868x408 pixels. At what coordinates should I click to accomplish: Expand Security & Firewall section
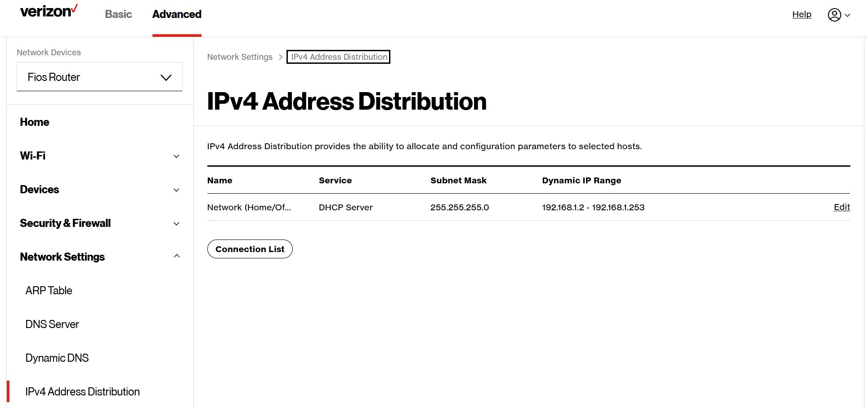(99, 223)
